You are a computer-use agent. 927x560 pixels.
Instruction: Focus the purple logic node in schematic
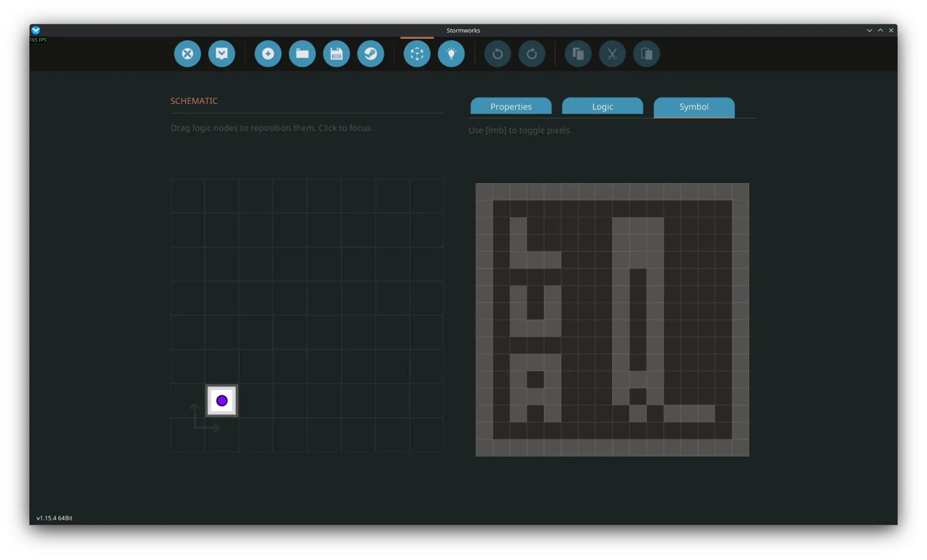coord(222,400)
